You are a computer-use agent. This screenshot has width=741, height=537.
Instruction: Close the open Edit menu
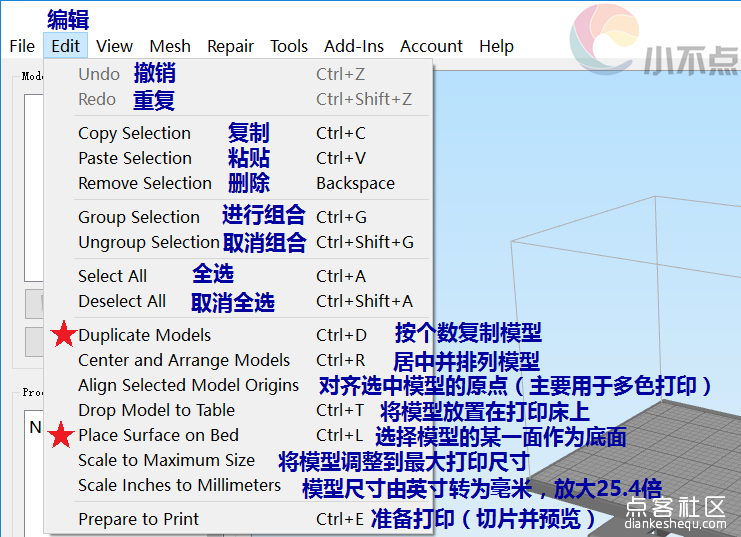[x=66, y=46]
